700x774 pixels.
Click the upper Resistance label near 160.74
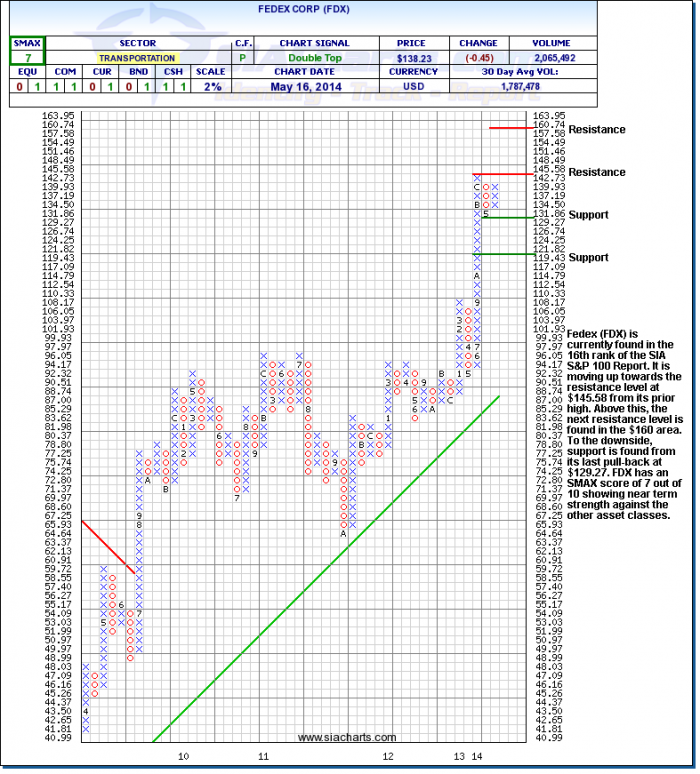click(596, 129)
